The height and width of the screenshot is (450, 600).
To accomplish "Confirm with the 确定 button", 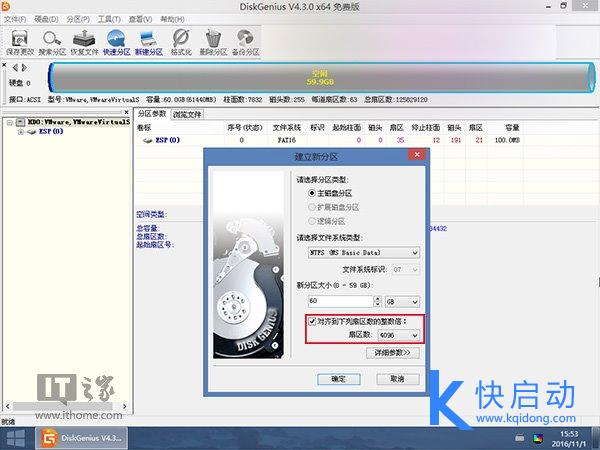I will point(339,379).
